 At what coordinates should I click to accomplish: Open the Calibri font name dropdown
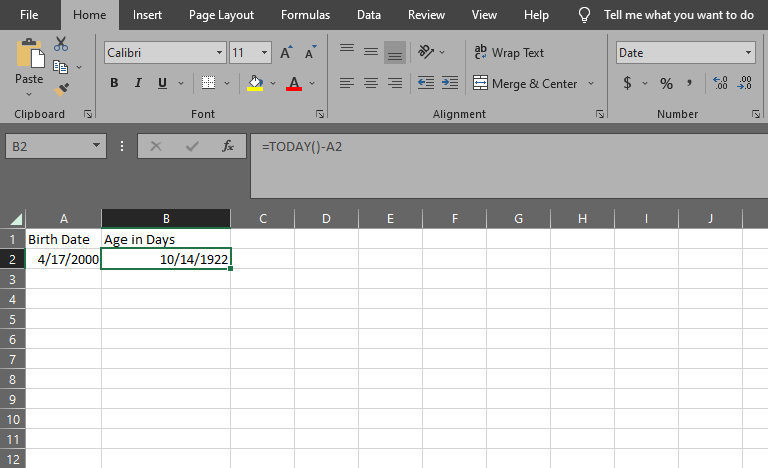(x=219, y=53)
